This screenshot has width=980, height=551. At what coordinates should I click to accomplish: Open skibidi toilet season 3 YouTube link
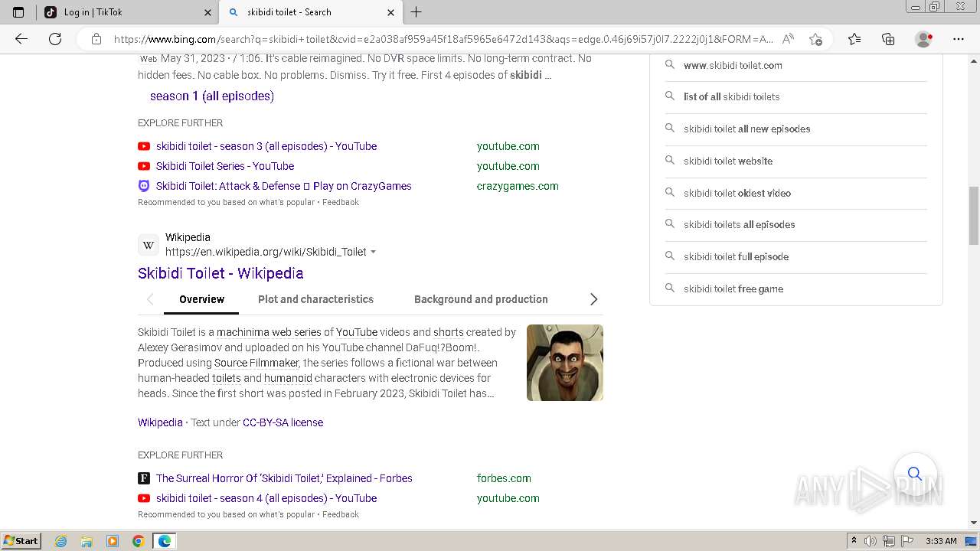coord(266,146)
